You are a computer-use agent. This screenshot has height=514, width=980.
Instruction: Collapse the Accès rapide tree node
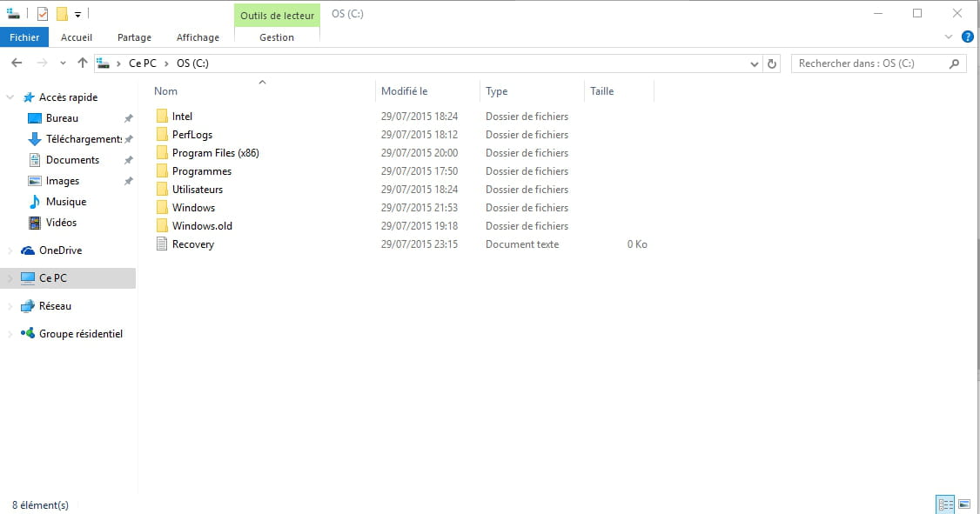pos(10,97)
